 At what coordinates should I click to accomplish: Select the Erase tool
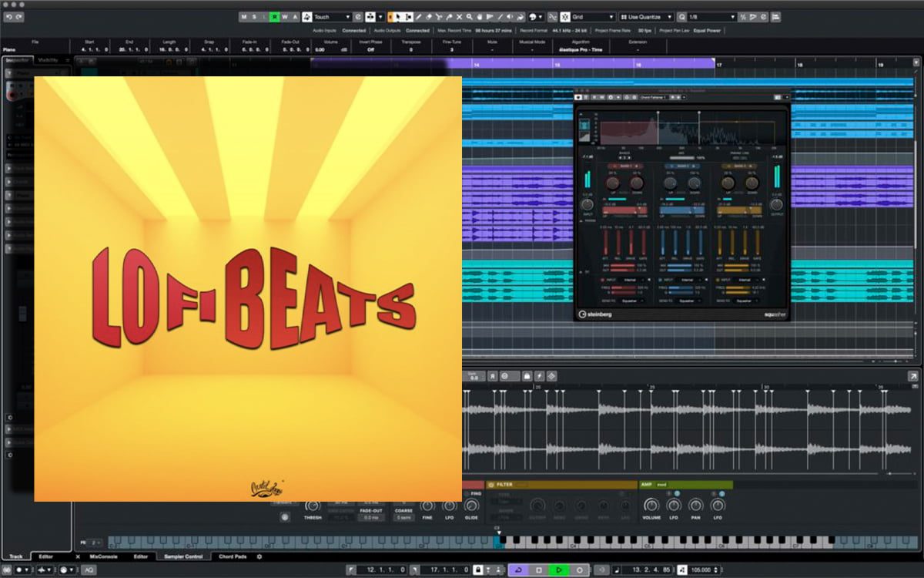[x=428, y=17]
